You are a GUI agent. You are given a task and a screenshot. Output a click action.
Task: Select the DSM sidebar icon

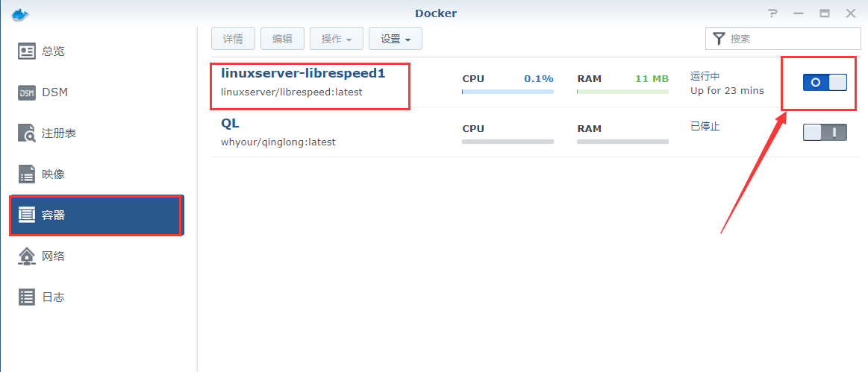pos(27,92)
